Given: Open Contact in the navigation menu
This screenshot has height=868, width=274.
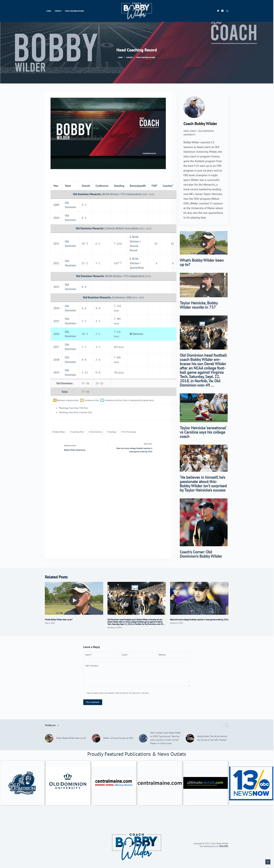Looking at the screenshot, I should click(58, 11).
